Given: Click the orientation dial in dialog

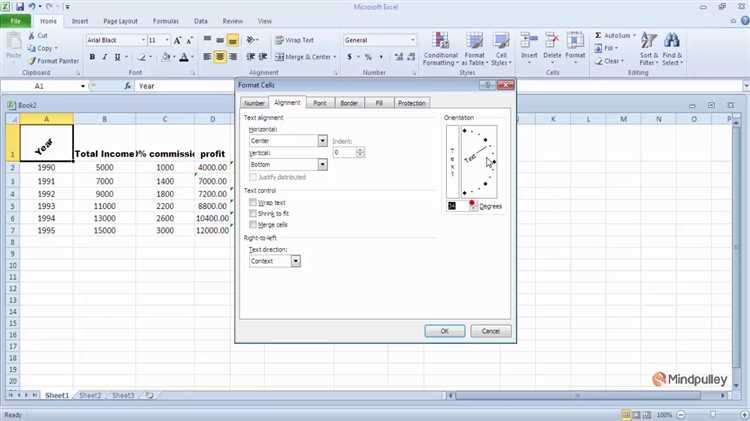Looking at the screenshot, I should [479, 162].
